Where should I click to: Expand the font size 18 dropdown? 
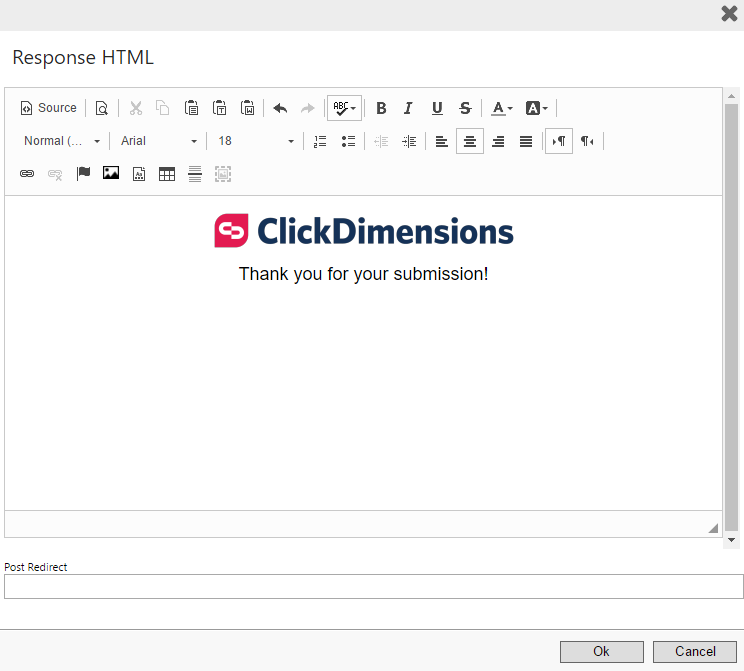256,141
